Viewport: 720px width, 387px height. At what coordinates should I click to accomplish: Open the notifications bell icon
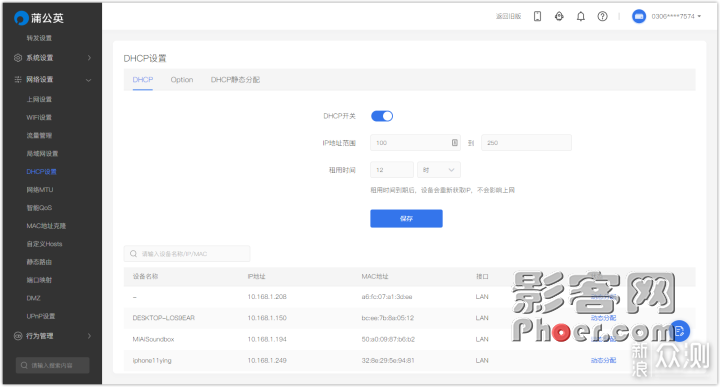581,17
